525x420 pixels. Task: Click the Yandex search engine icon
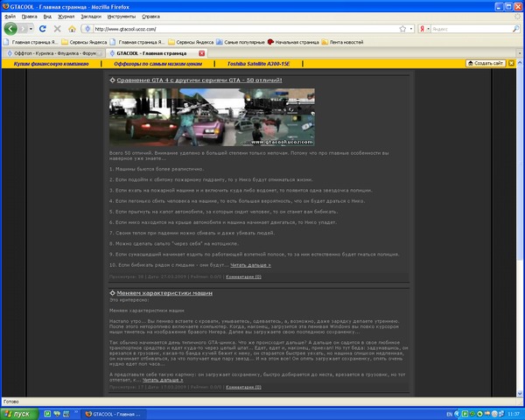tap(423, 29)
